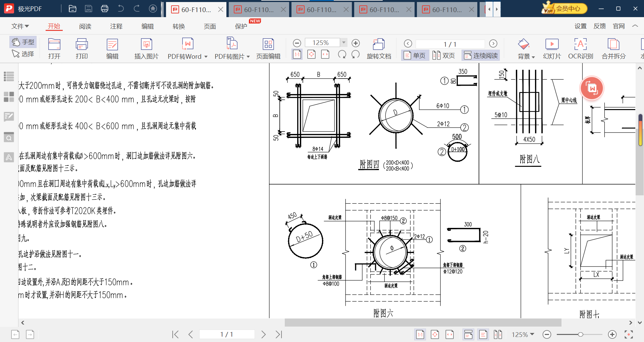
Task: Click the zoom slider in status bar
Action: pyautogui.click(x=580, y=334)
